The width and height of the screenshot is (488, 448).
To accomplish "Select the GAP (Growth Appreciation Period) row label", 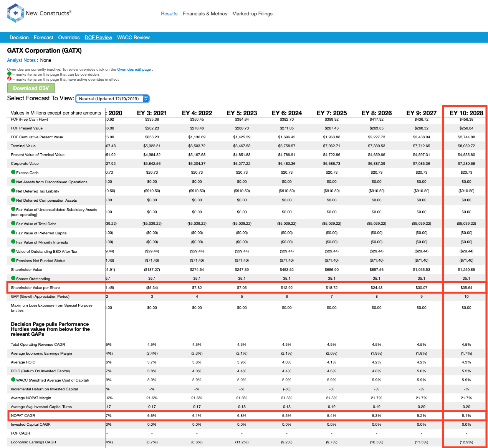I will coord(40,296).
